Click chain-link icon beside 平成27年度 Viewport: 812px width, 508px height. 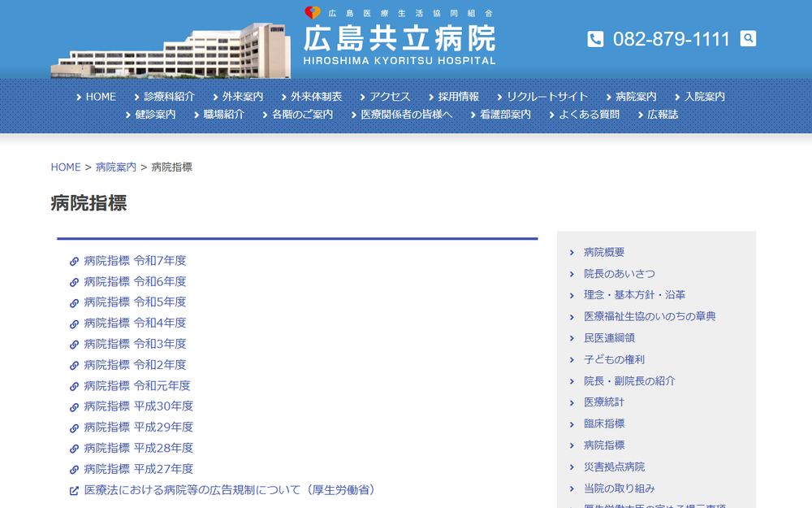click(74, 470)
